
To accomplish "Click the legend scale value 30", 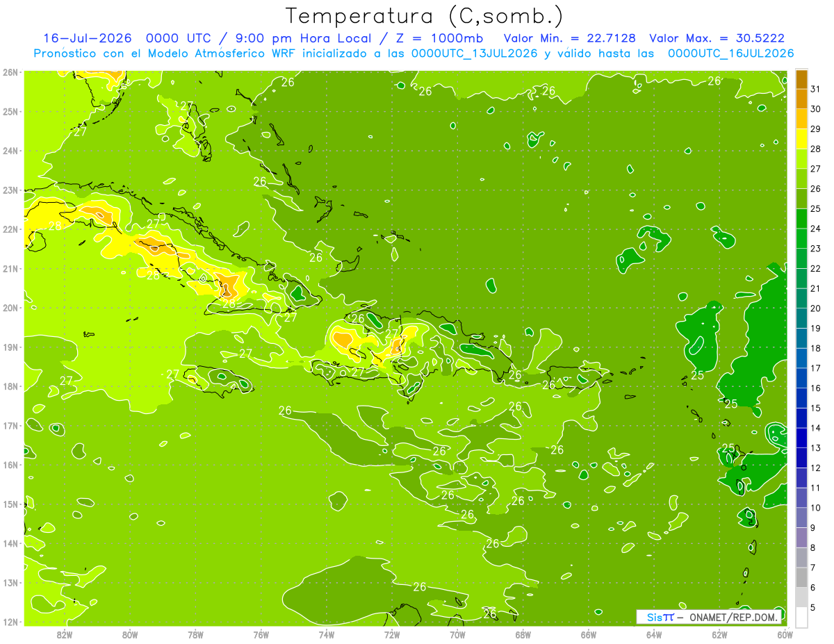I will [x=815, y=108].
